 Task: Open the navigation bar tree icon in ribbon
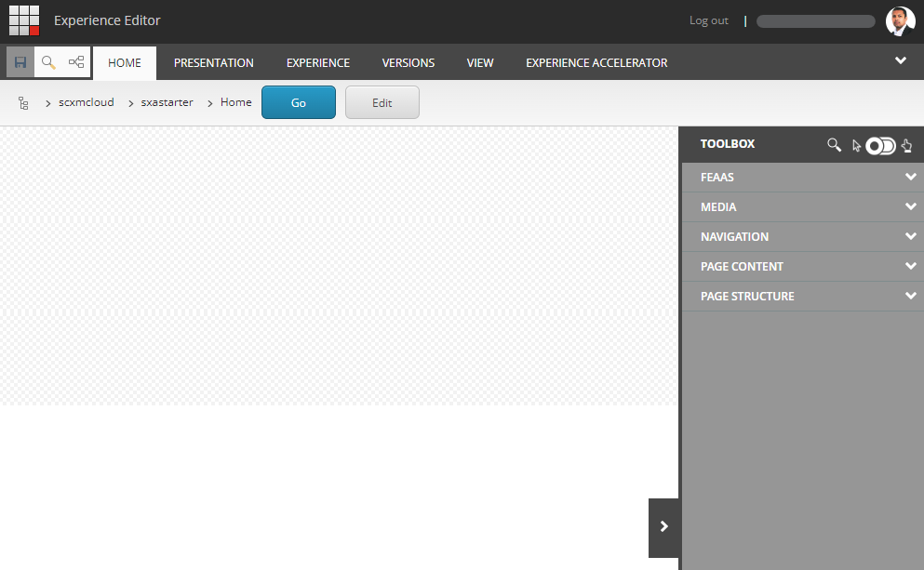pyautogui.click(x=76, y=61)
